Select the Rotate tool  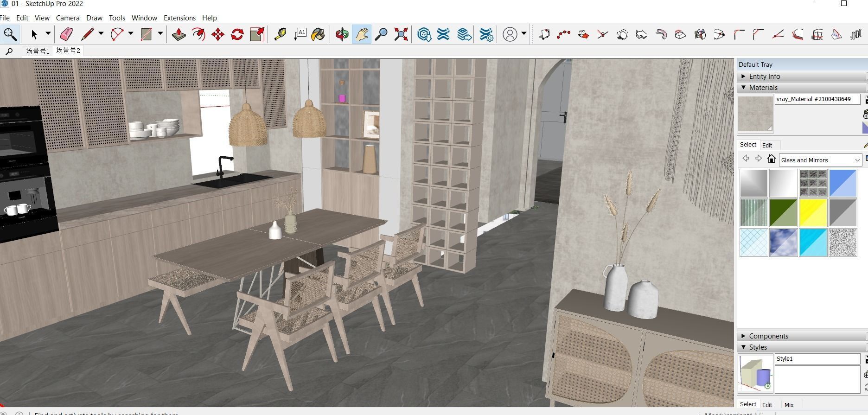click(x=237, y=34)
